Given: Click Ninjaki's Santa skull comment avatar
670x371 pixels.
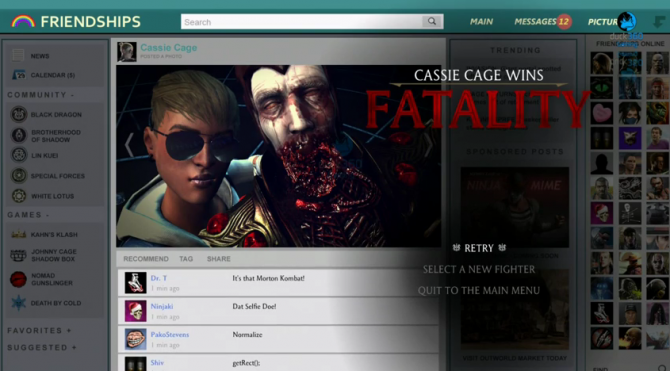Looking at the screenshot, I should pos(135,311).
